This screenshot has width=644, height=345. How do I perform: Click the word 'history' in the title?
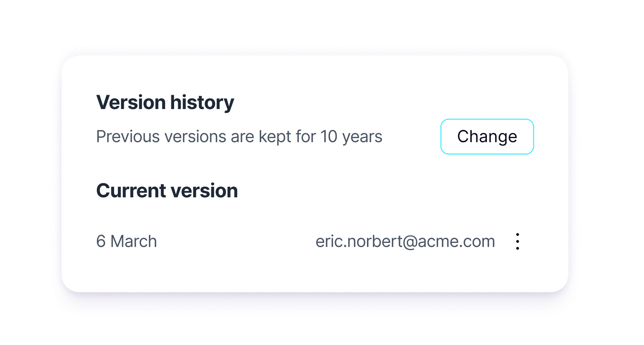point(202,102)
